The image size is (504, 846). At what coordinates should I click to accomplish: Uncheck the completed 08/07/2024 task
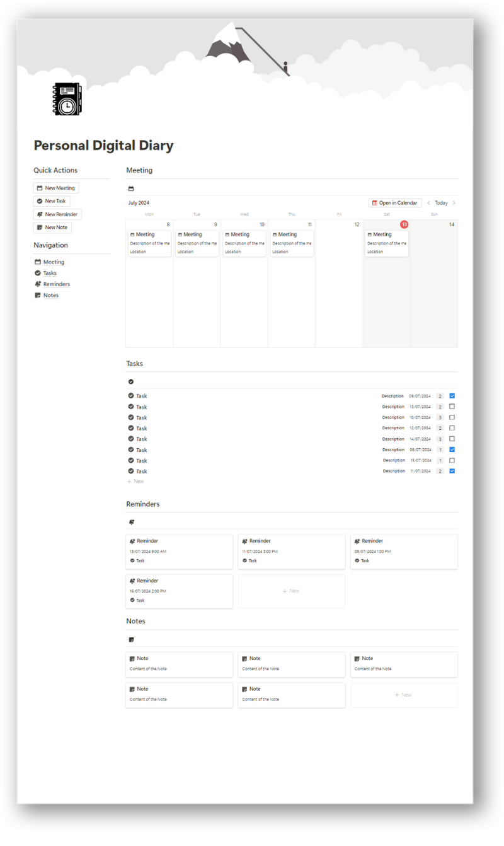[x=452, y=449]
